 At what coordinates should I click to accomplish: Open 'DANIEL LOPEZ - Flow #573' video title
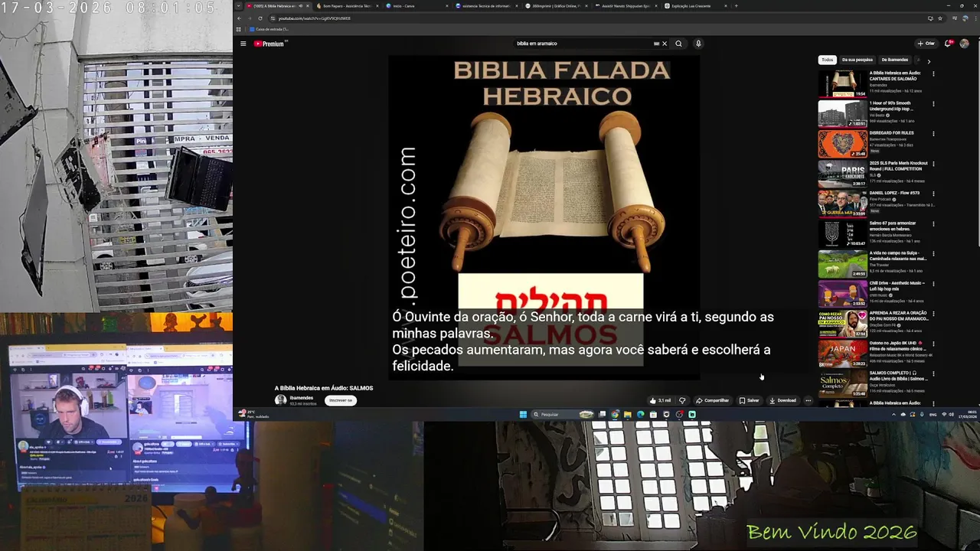point(894,193)
